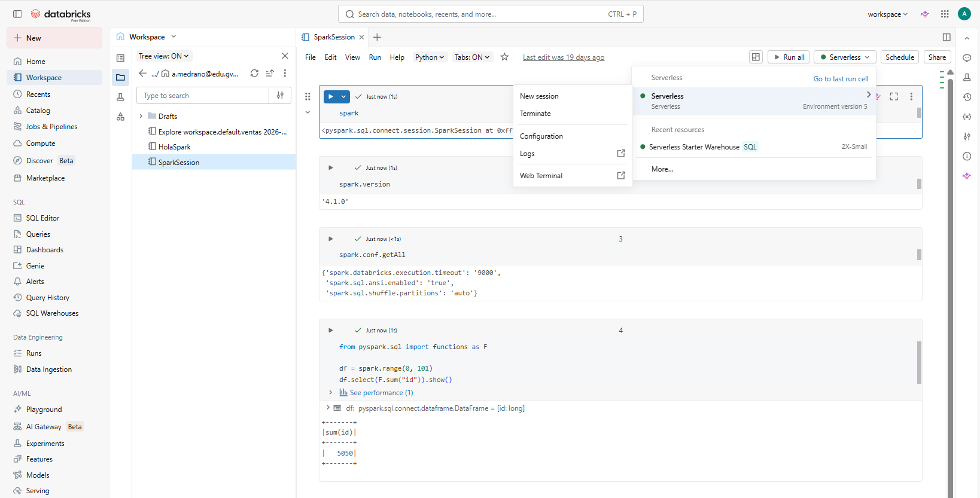
Task: Open the run options arrow on cell 1
Action: (343, 96)
